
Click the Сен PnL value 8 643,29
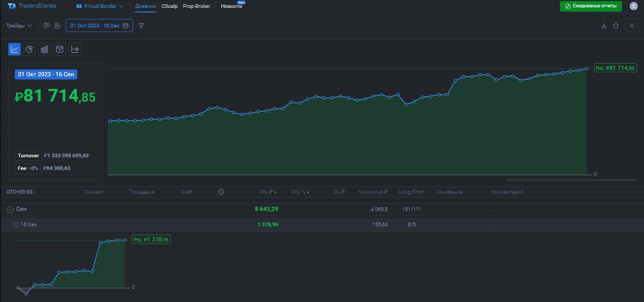pos(267,209)
